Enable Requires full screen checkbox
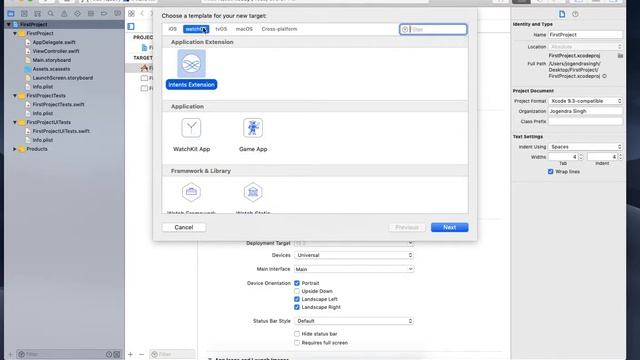Screen dimensions: 640x360 click(x=297, y=343)
